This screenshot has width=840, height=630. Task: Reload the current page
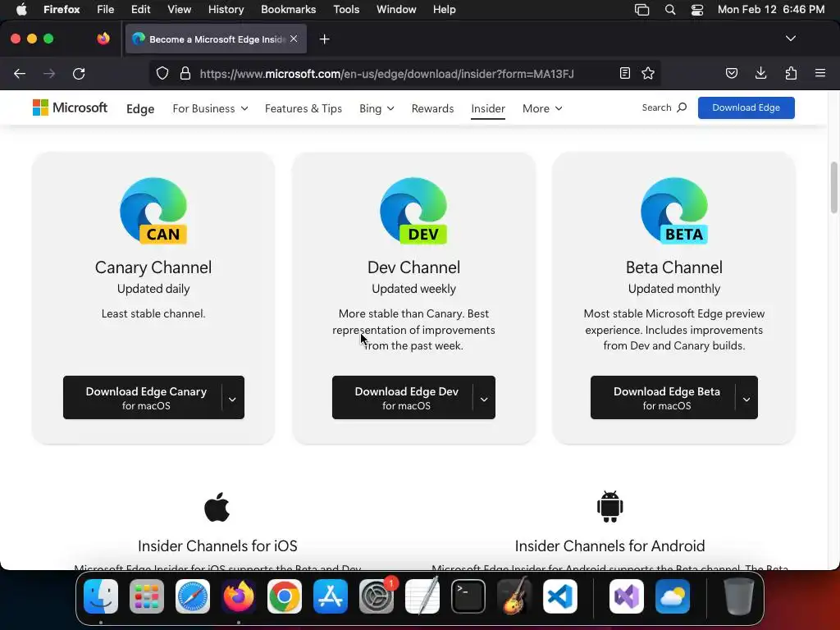pos(79,73)
